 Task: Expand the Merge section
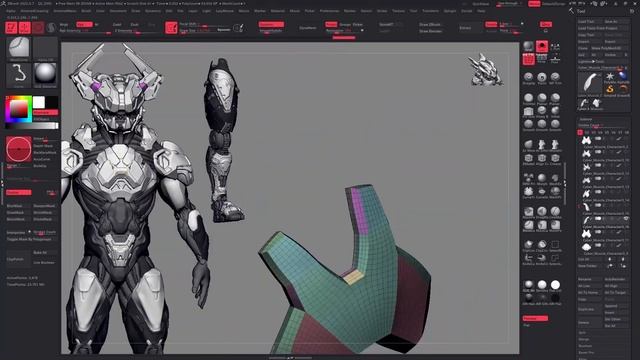(x=583, y=339)
